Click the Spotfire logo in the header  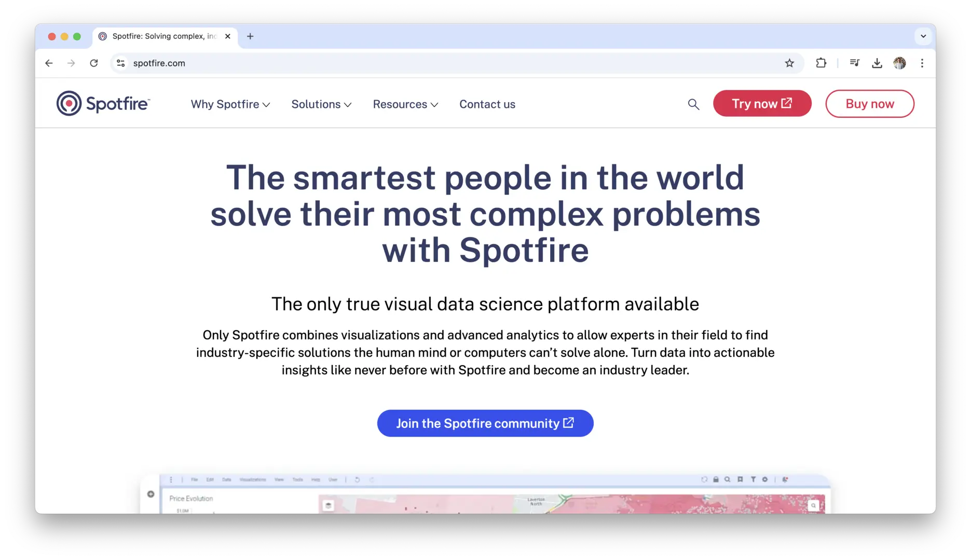click(x=103, y=103)
